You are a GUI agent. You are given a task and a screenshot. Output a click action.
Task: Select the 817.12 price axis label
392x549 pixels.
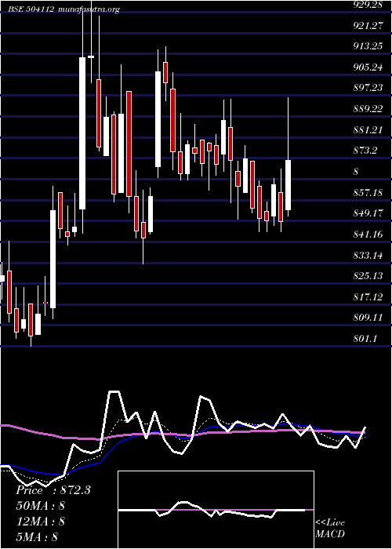(x=368, y=297)
